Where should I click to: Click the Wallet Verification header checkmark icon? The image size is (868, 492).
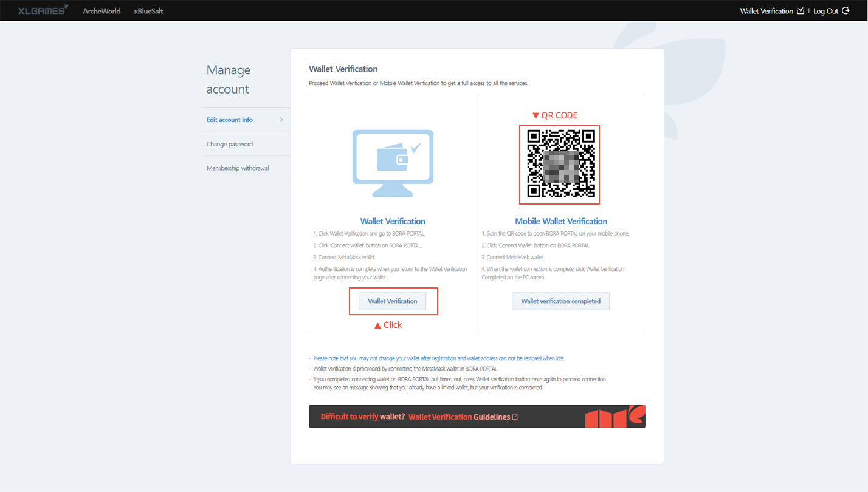click(x=801, y=11)
